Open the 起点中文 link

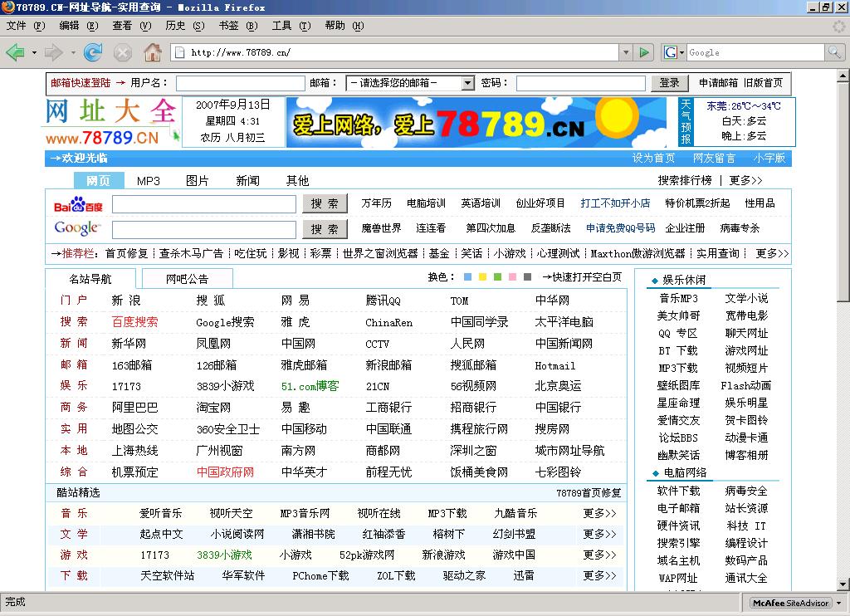coord(161,534)
